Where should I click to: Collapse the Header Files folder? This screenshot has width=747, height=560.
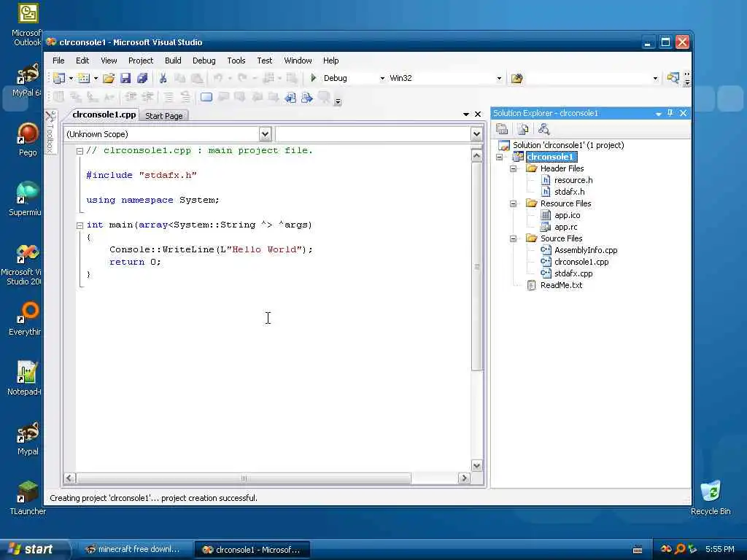pyautogui.click(x=513, y=168)
